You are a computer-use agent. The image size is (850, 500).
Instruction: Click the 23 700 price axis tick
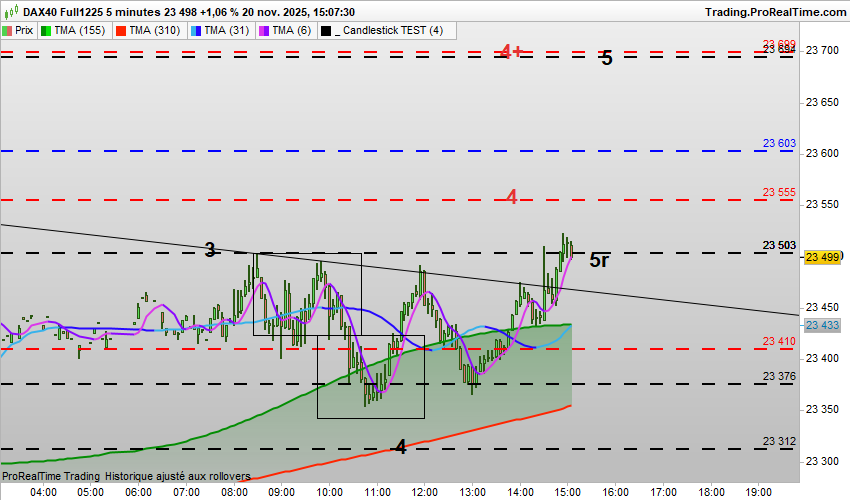(x=822, y=50)
